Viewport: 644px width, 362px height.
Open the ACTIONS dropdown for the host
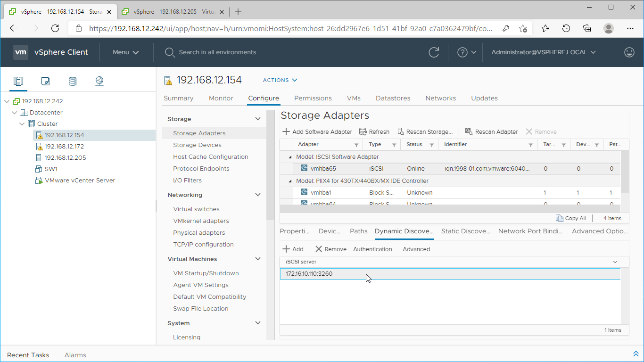280,80
